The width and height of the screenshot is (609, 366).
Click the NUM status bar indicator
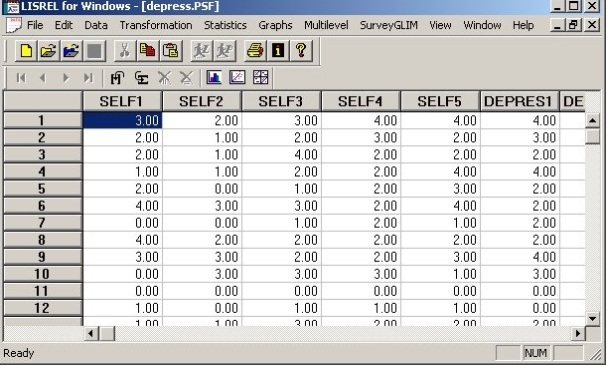coord(536,353)
